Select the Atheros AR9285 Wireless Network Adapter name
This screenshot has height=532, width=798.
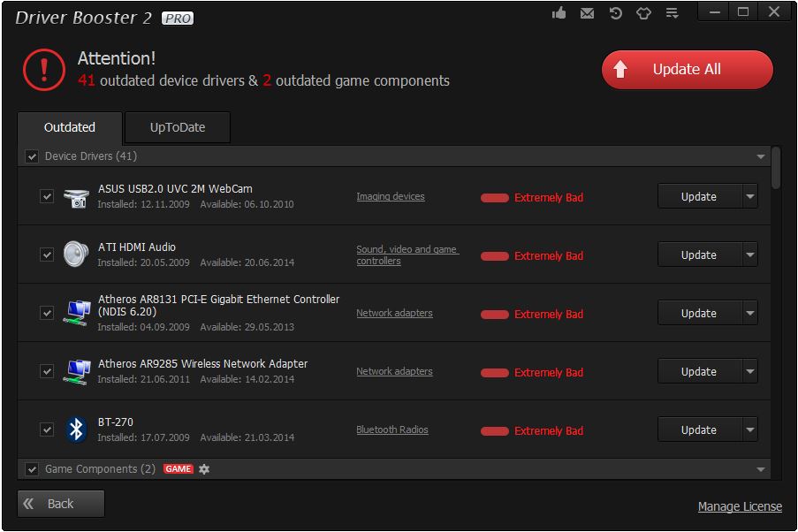click(x=202, y=364)
